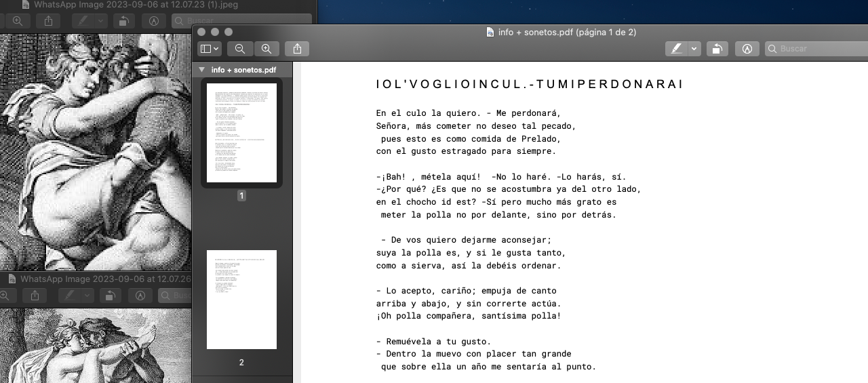The image size is (868, 383).
Task: Show markup toolbar in top WhatsApp image window
Action: point(154,21)
